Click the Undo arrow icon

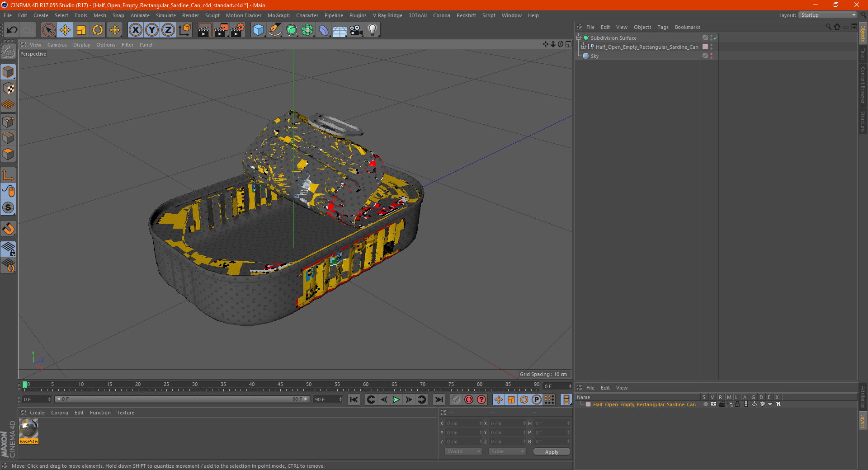(x=12, y=30)
